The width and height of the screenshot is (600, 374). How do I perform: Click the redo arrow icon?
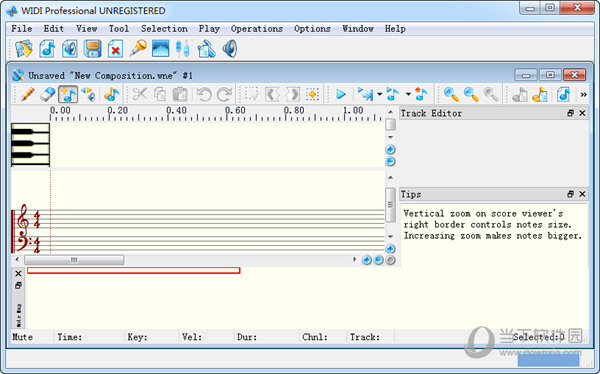(x=224, y=94)
